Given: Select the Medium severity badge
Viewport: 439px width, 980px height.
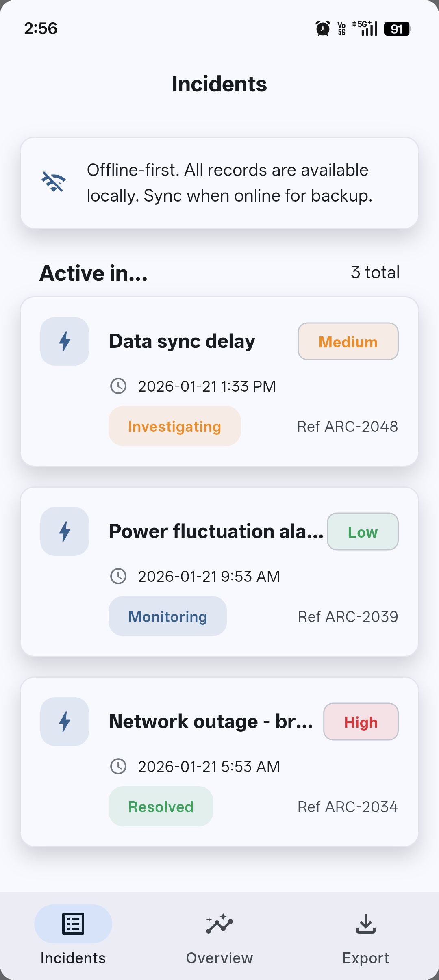Looking at the screenshot, I should point(348,342).
